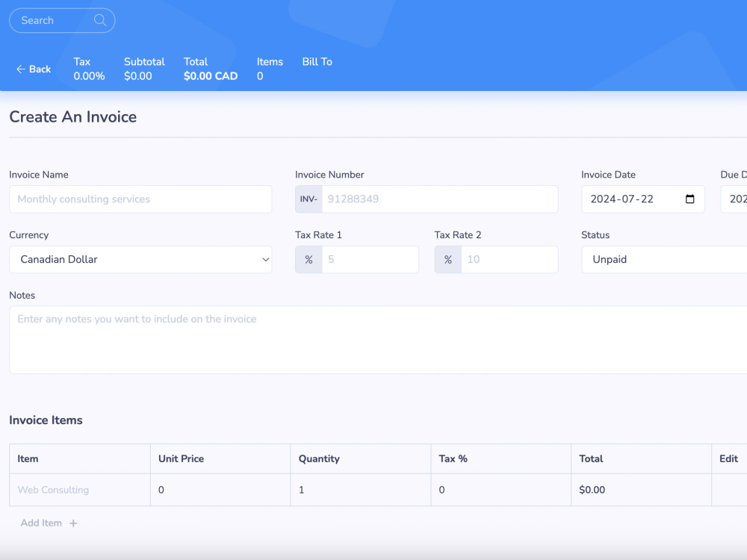Click the Invoice Number input field
Image resolution: width=747 pixels, height=560 pixels.
pyautogui.click(x=440, y=199)
